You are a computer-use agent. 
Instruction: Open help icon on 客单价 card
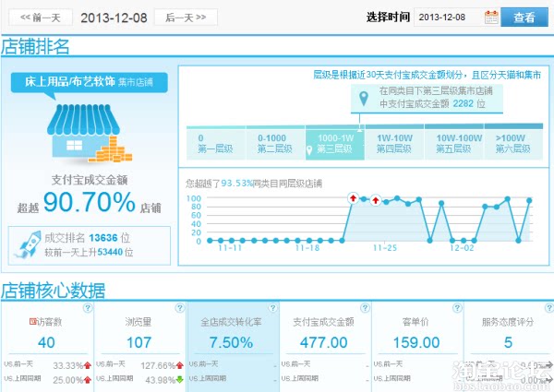457,308
